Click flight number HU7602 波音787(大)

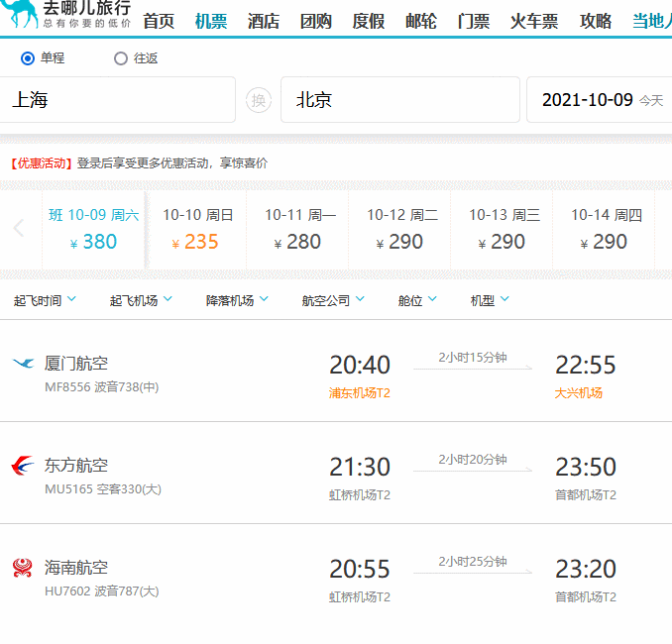pos(101,591)
